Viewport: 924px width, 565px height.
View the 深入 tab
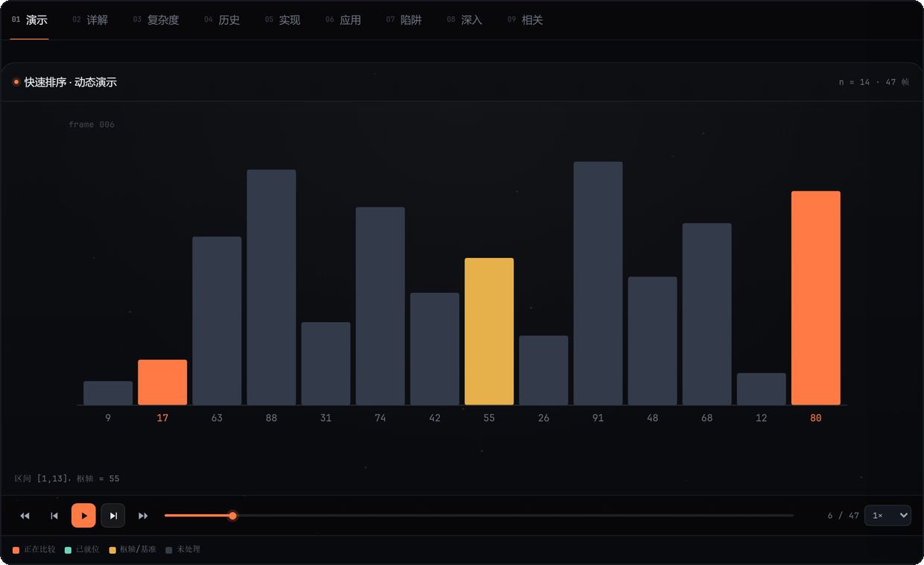click(x=464, y=20)
